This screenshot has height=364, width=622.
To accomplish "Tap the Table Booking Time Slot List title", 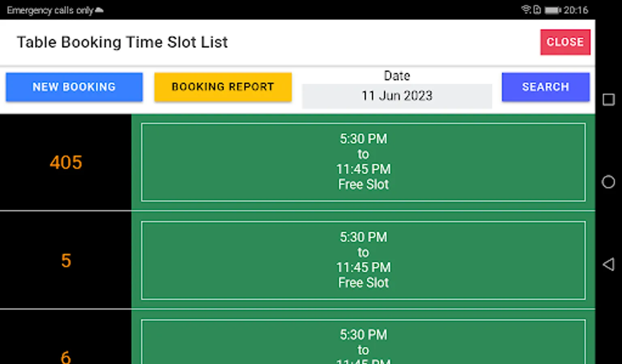I will [122, 42].
